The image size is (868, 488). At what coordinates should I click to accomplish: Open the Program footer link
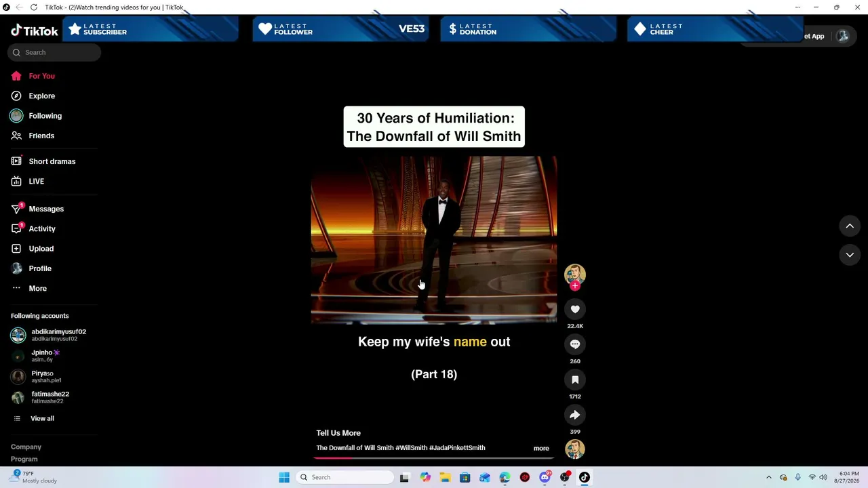[24, 459]
